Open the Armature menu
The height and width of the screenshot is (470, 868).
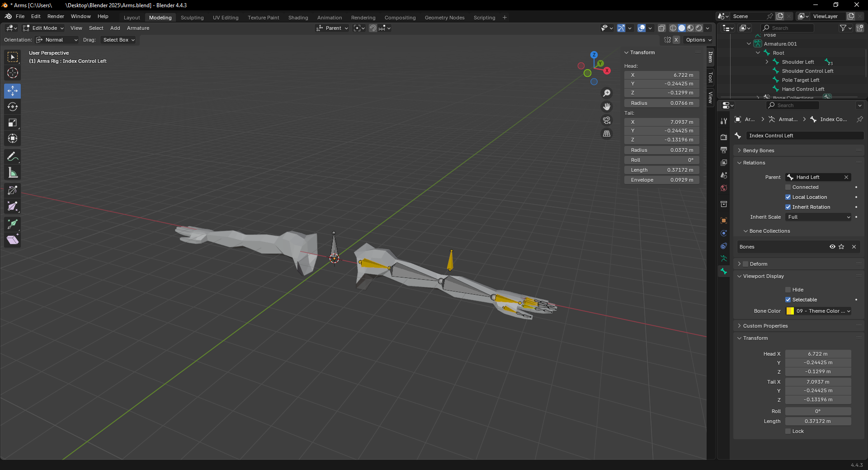[x=138, y=28]
